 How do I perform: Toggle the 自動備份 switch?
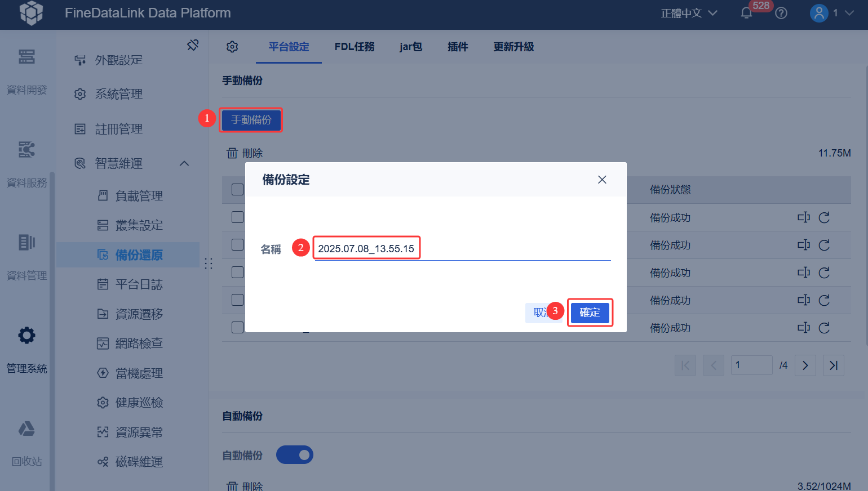(x=295, y=455)
